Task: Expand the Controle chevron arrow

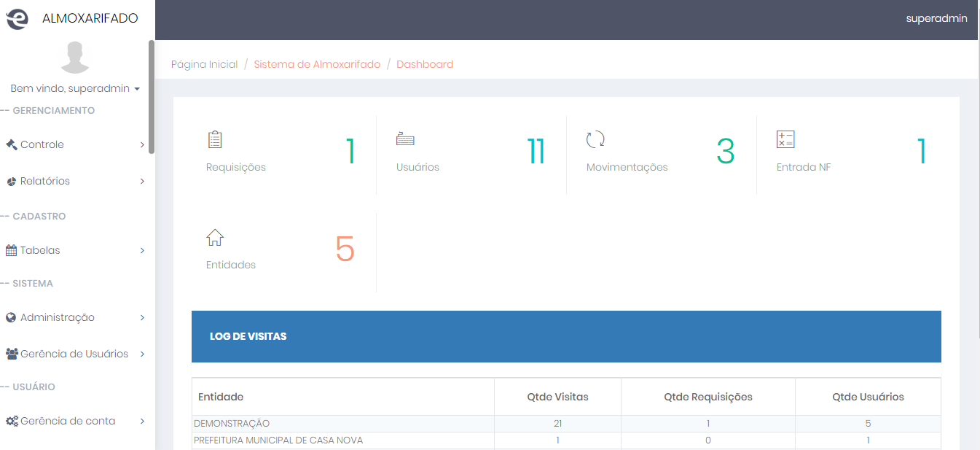Action: [142, 144]
